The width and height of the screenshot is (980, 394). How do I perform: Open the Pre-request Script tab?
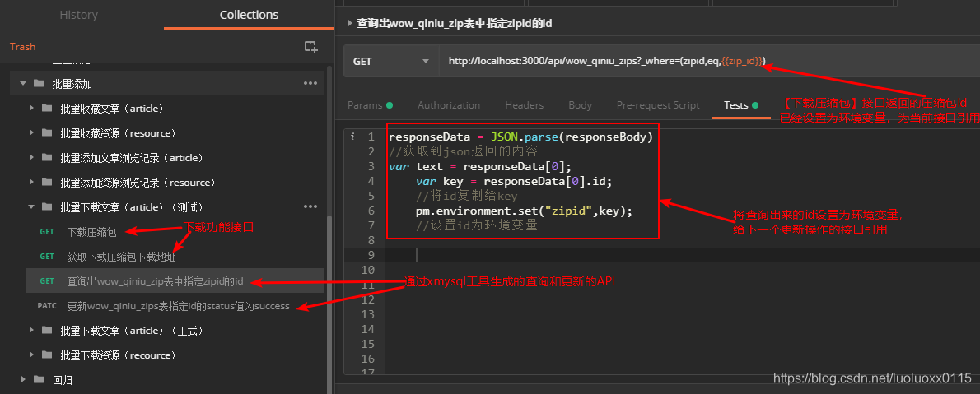pyautogui.click(x=658, y=105)
